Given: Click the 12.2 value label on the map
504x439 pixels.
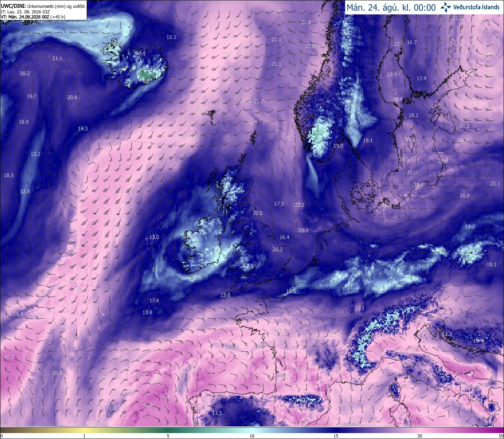Looking at the screenshot, I should (x=470, y=227).
